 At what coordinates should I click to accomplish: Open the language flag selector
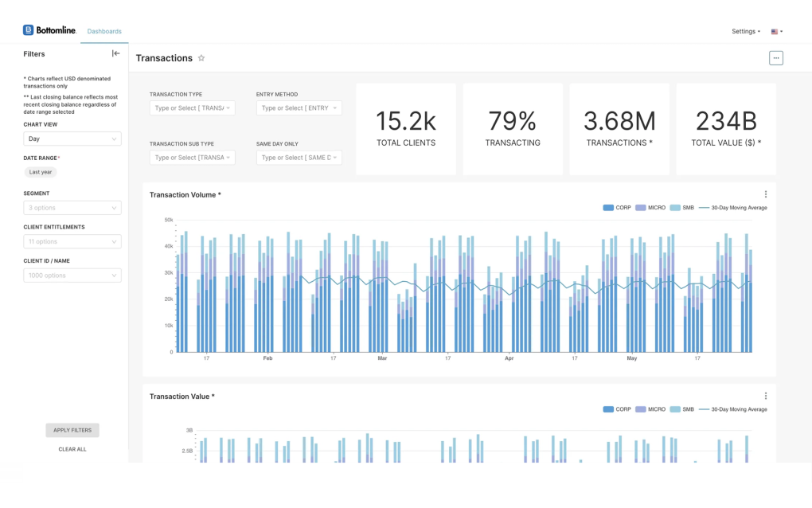tap(776, 32)
